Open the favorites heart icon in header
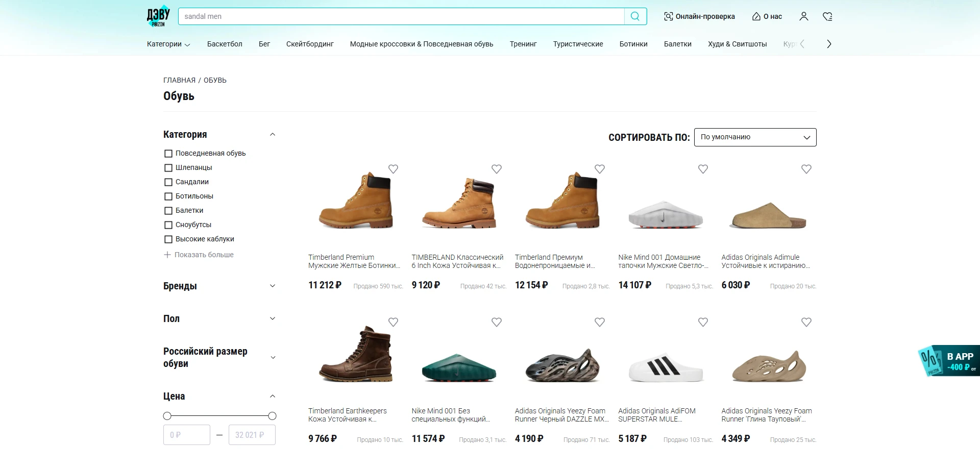Image resolution: width=980 pixels, height=469 pixels. tap(827, 16)
